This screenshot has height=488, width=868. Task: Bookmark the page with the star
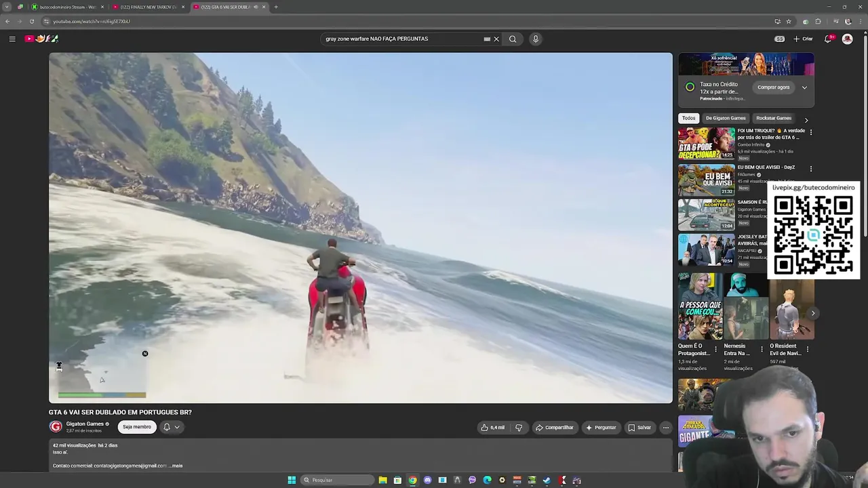789,21
